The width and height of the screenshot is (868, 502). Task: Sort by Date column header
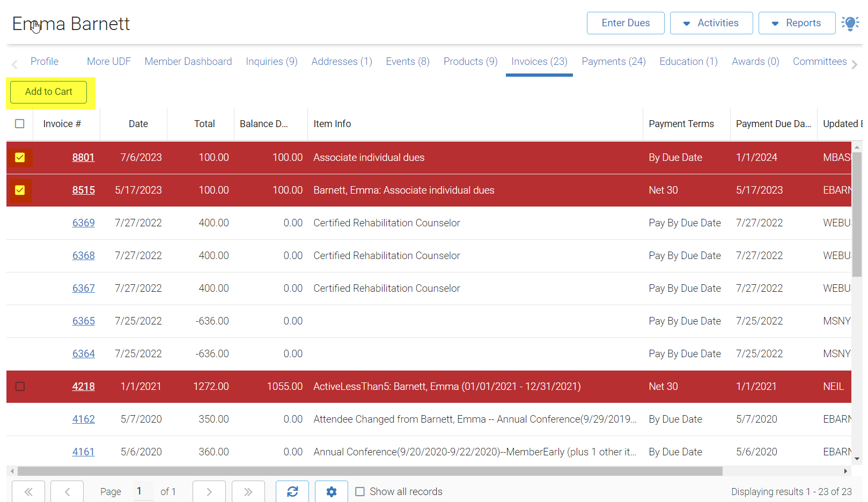(x=134, y=124)
